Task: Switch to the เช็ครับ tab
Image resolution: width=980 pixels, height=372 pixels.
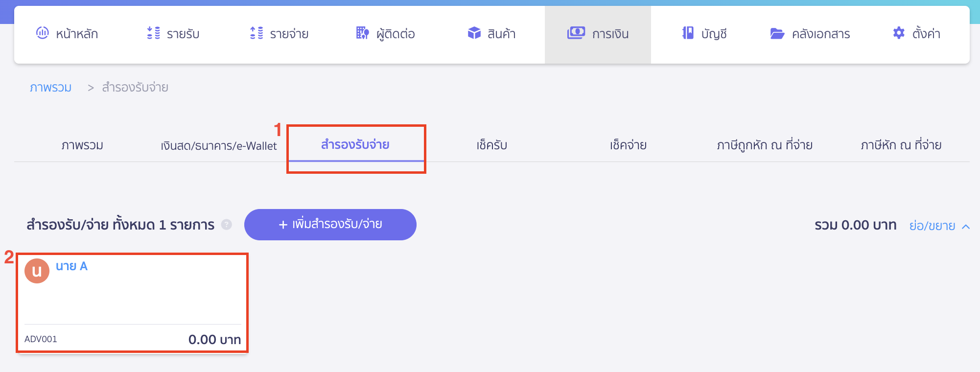Action: (492, 145)
